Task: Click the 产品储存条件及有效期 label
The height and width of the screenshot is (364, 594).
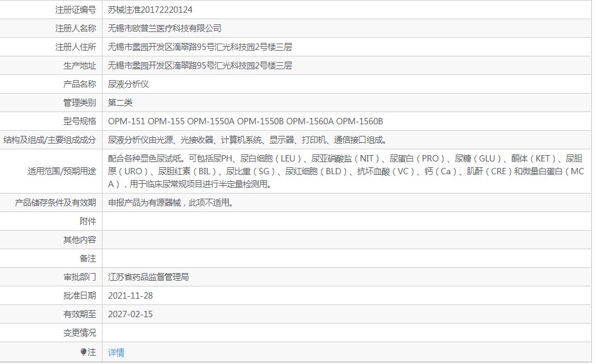Action: [55, 203]
